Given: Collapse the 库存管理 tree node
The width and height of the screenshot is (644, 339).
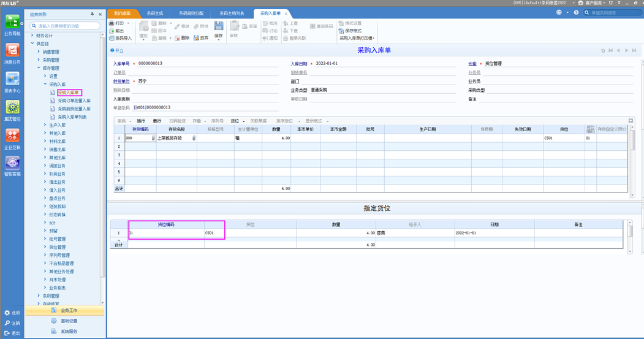Looking at the screenshot, I should click(39, 68).
